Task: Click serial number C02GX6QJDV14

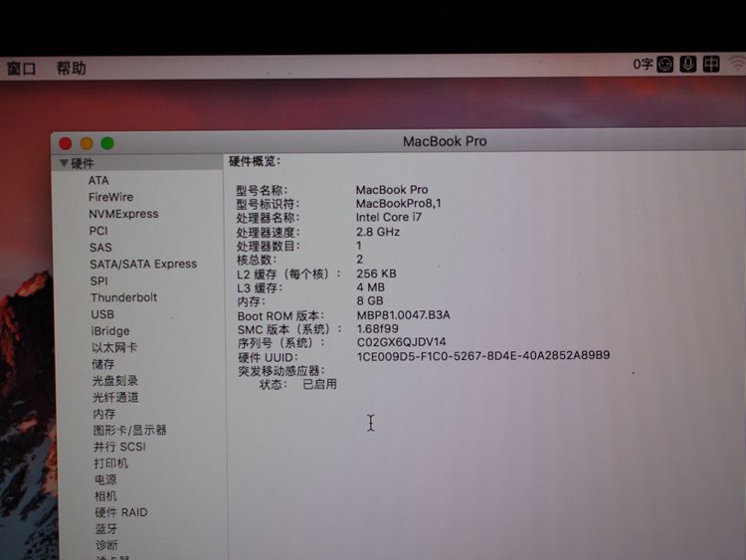Action: [402, 342]
